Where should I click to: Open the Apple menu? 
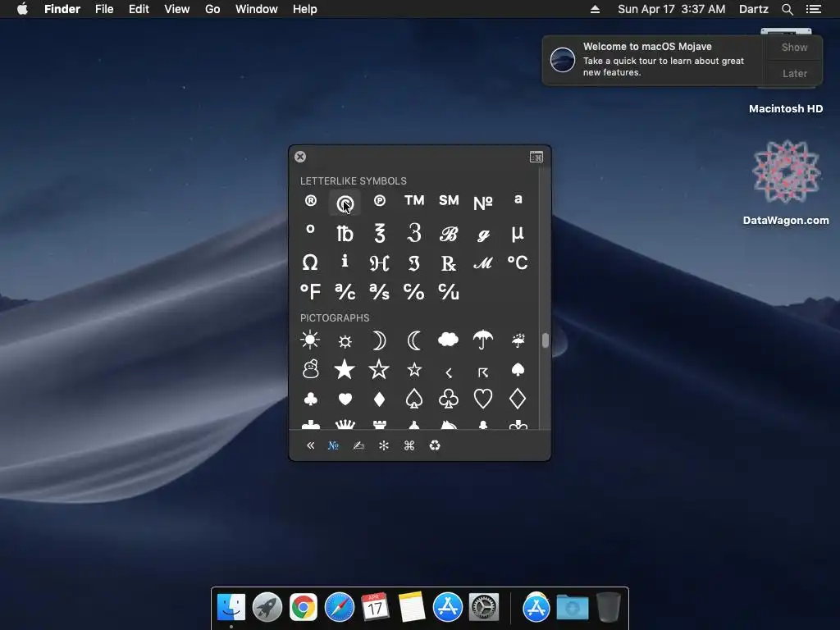[22, 9]
